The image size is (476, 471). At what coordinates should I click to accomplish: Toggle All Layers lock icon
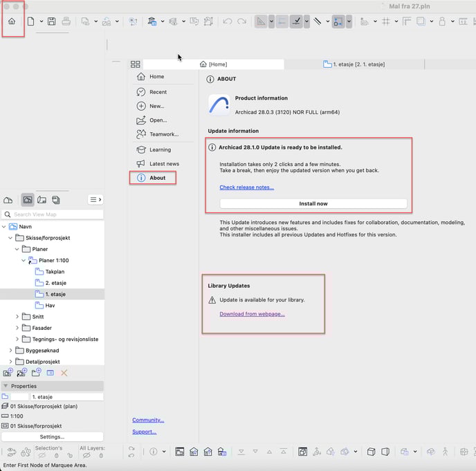101,455
